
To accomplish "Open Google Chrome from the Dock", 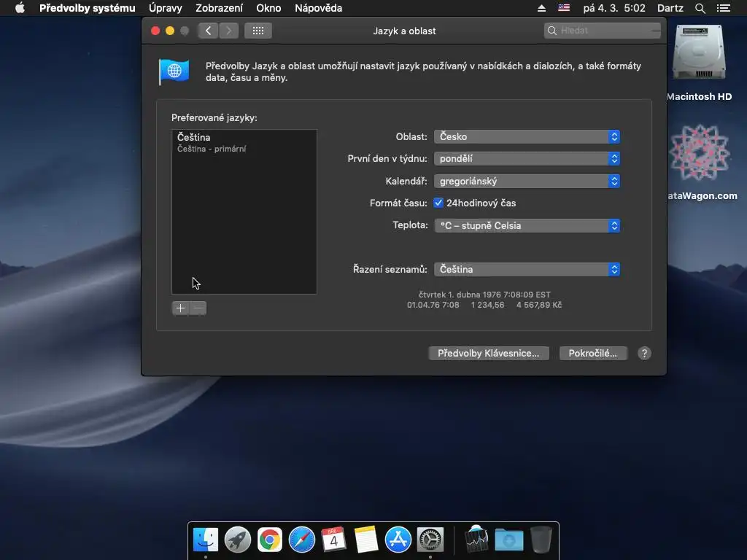I will pos(270,540).
